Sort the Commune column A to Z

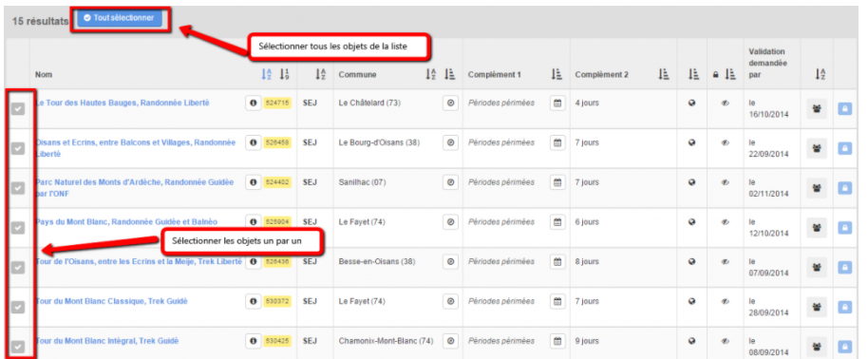coord(431,74)
